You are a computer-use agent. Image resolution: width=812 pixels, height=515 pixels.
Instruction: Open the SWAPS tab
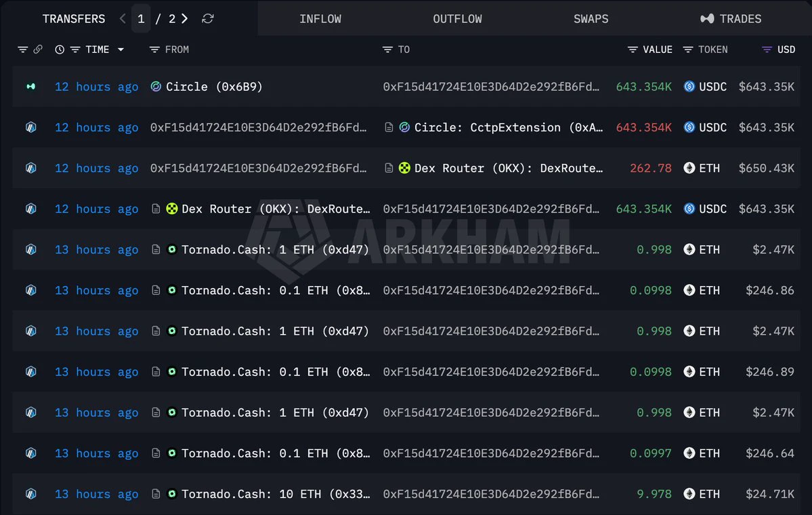(591, 19)
